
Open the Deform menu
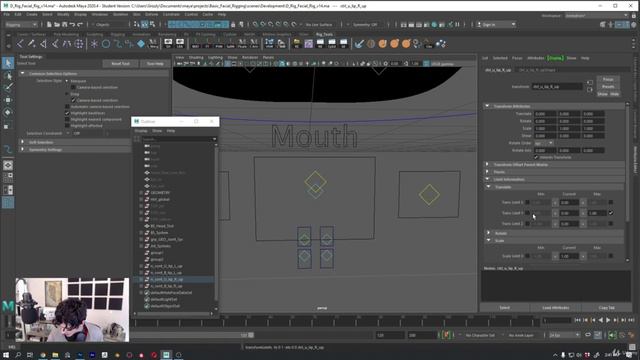pos(151,14)
